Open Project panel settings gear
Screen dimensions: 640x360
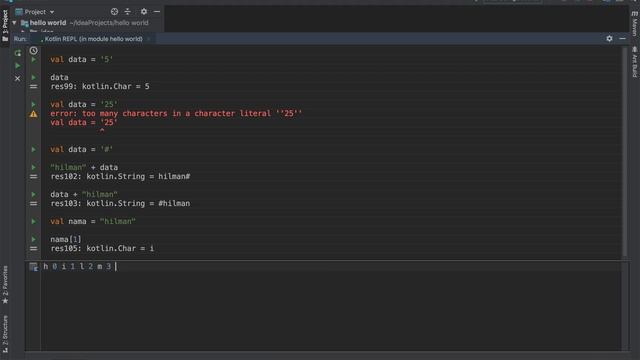pyautogui.click(x=144, y=12)
